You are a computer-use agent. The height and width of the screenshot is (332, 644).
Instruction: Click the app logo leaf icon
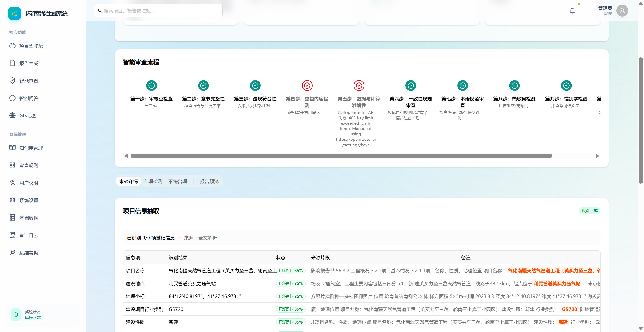pyautogui.click(x=14, y=13)
